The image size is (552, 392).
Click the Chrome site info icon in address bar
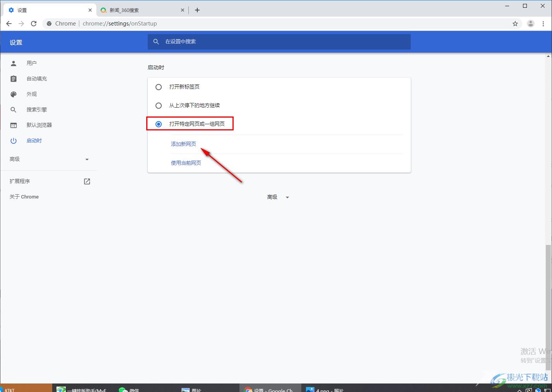click(49, 24)
